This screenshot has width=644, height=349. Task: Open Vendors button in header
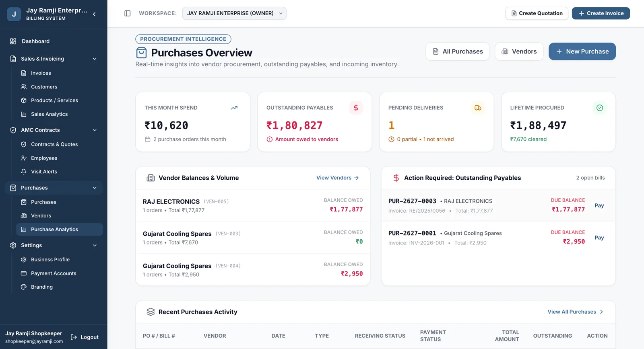[x=519, y=51]
